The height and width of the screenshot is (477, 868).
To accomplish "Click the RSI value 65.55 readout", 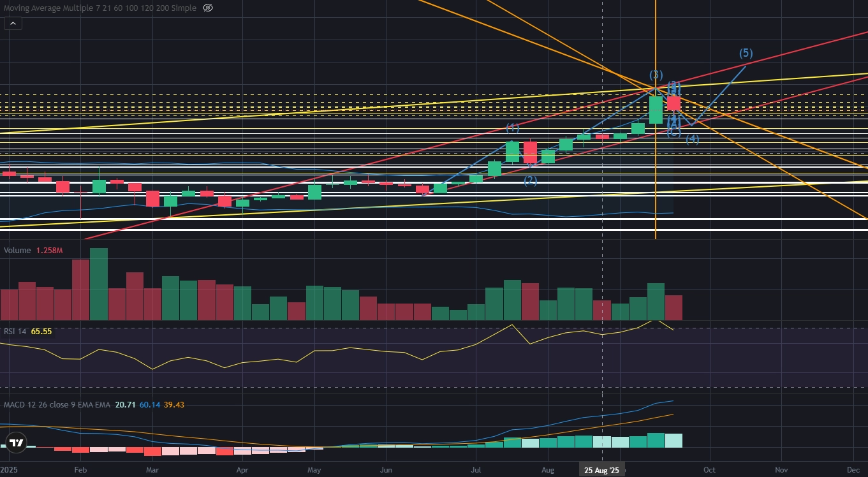I will (41, 332).
